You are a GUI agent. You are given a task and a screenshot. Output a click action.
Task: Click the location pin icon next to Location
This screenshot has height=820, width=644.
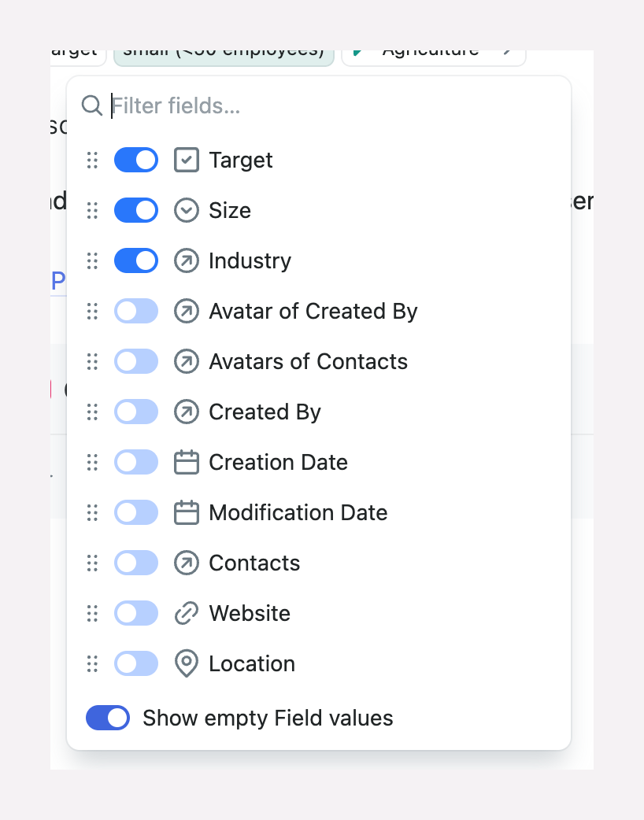point(187,663)
